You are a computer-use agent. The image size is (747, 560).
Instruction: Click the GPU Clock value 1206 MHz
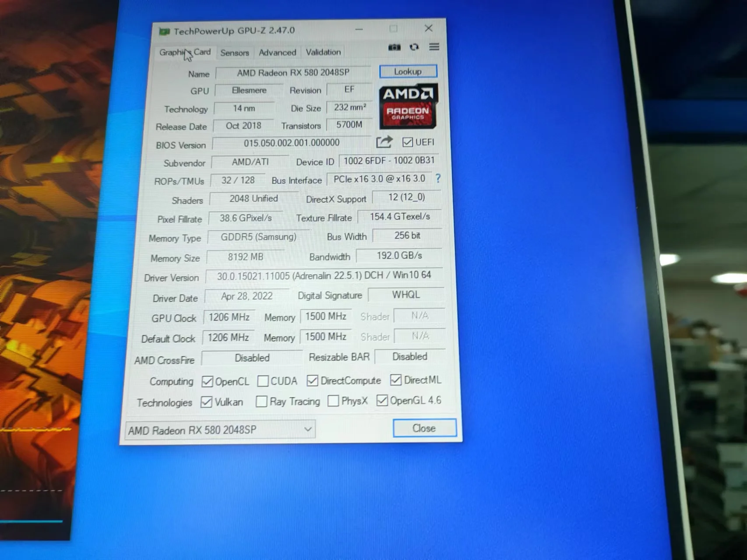[x=229, y=317]
